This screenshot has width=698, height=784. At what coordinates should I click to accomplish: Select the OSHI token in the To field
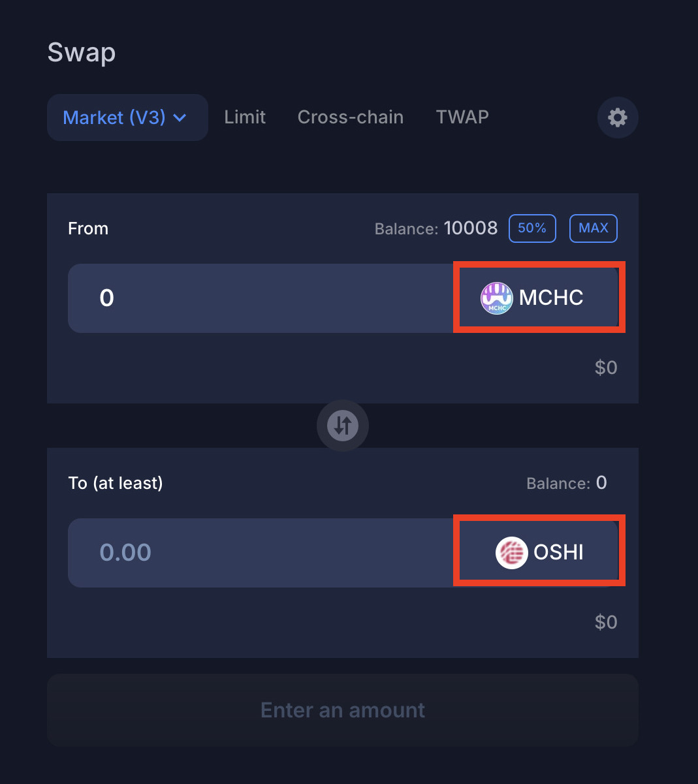point(538,551)
